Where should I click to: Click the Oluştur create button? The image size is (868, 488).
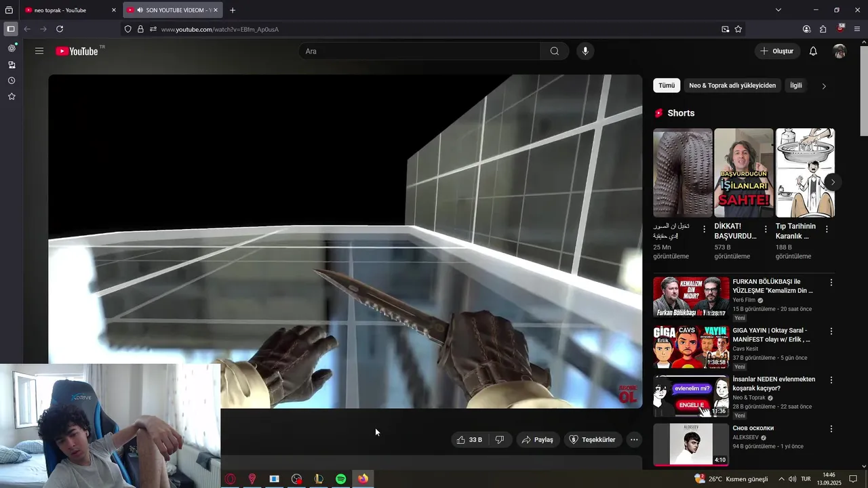pyautogui.click(x=777, y=51)
